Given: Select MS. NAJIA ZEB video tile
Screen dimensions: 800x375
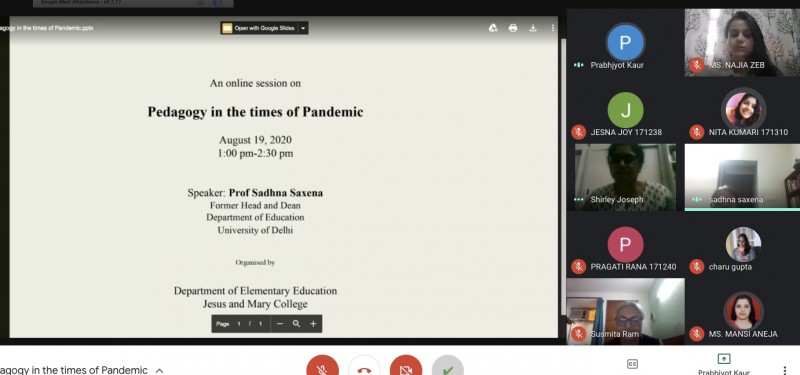Looking at the screenshot, I should coord(742,42).
